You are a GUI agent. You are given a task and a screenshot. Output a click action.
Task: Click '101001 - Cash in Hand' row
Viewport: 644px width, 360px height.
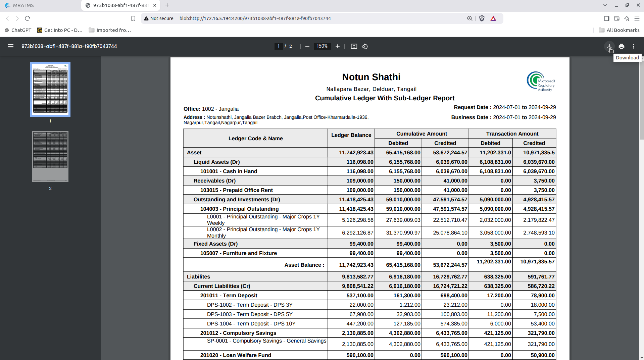point(369,171)
